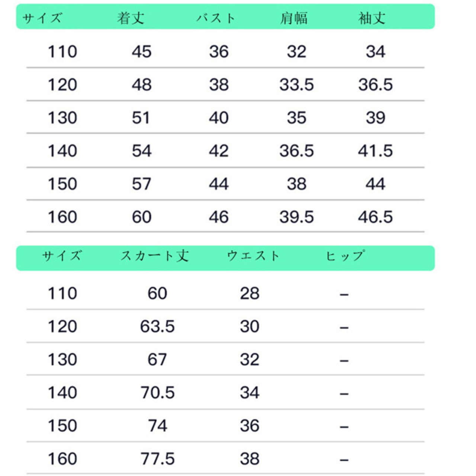Click the 袖丈 column header
This screenshot has height=476, width=476.
(372, 18)
